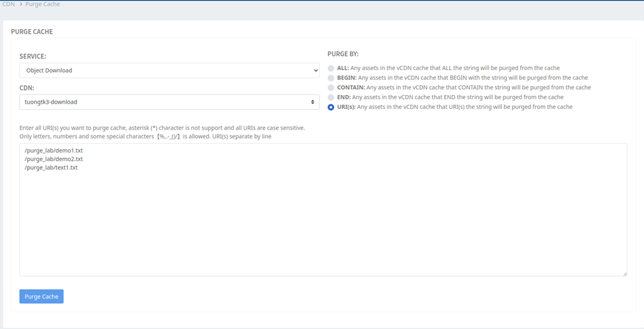Click the Purge Cache breadcrumb item
This screenshot has width=644, height=329.
[x=42, y=4]
